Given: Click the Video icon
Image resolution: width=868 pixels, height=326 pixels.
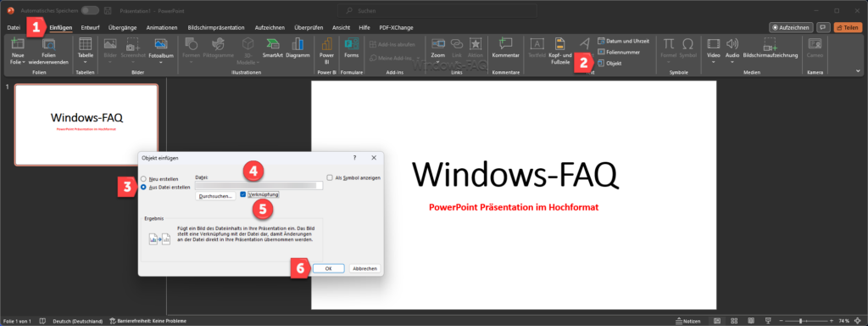Looking at the screenshot, I should point(714,44).
